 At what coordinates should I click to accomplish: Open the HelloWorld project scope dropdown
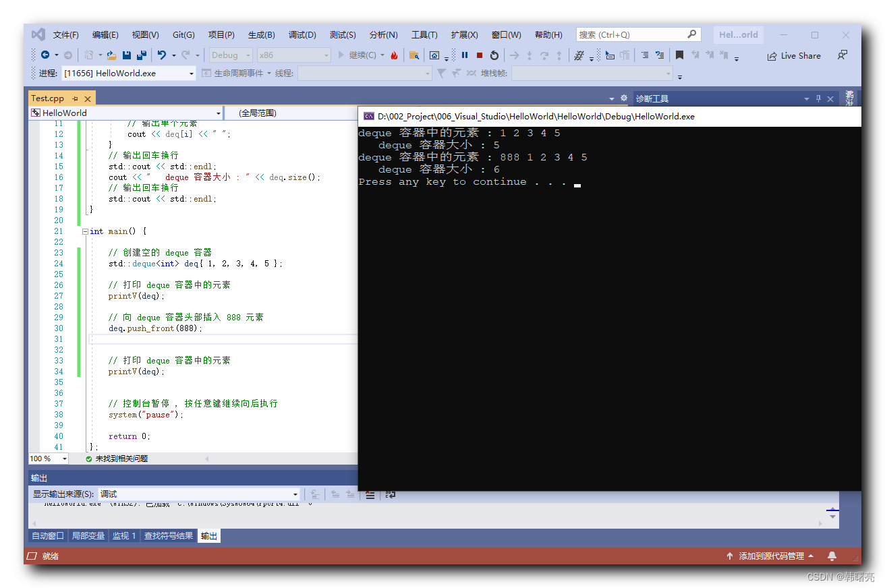(x=218, y=113)
